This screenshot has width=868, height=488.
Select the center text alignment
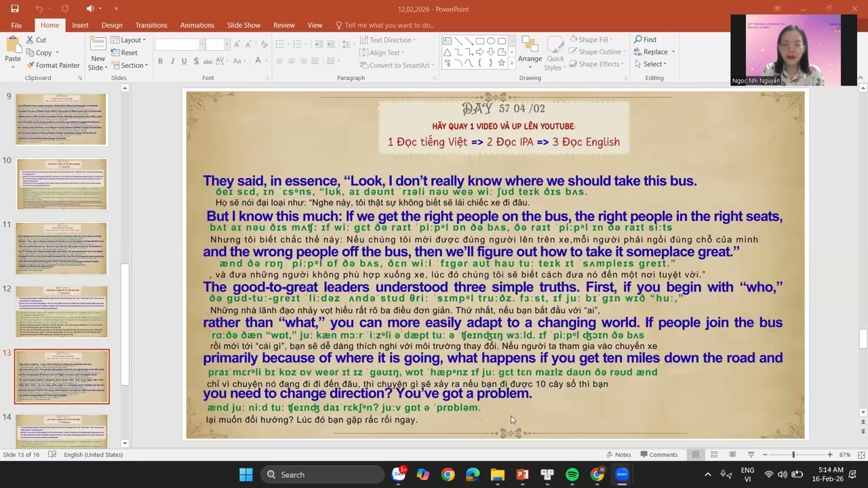(x=291, y=61)
